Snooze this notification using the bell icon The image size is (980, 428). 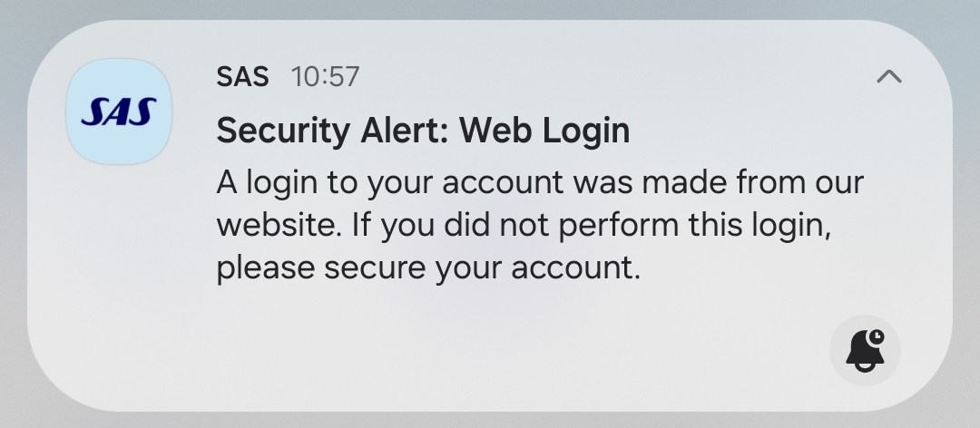point(865,350)
